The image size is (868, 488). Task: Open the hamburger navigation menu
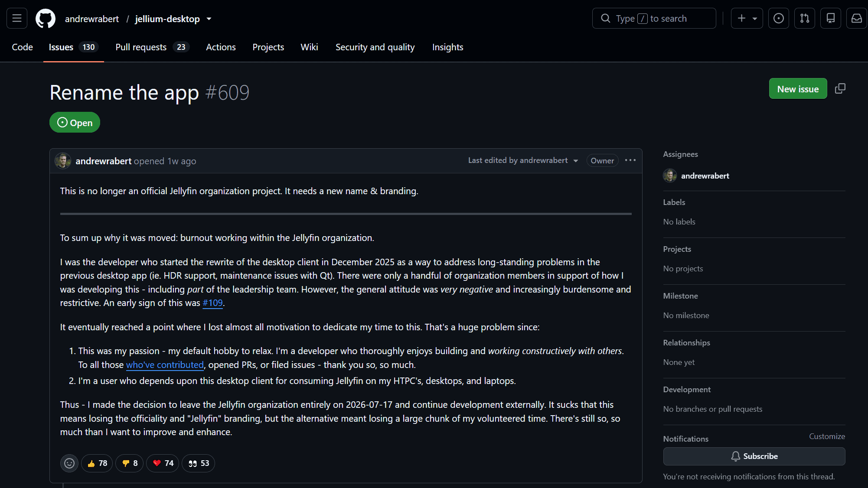[17, 18]
